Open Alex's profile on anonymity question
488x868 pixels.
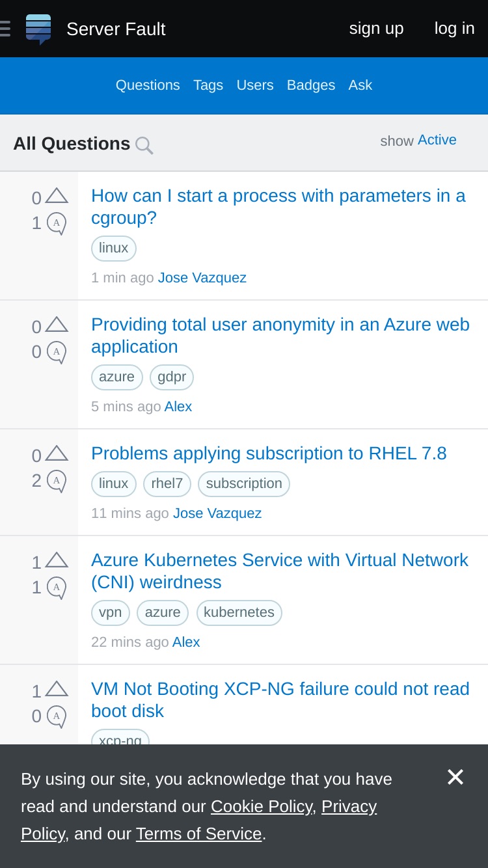click(178, 407)
